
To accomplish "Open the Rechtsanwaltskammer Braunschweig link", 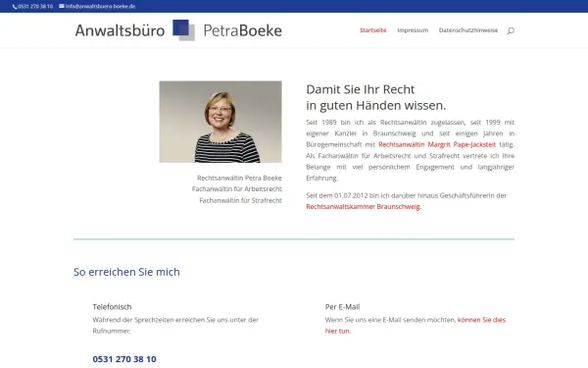I will pos(364,206).
